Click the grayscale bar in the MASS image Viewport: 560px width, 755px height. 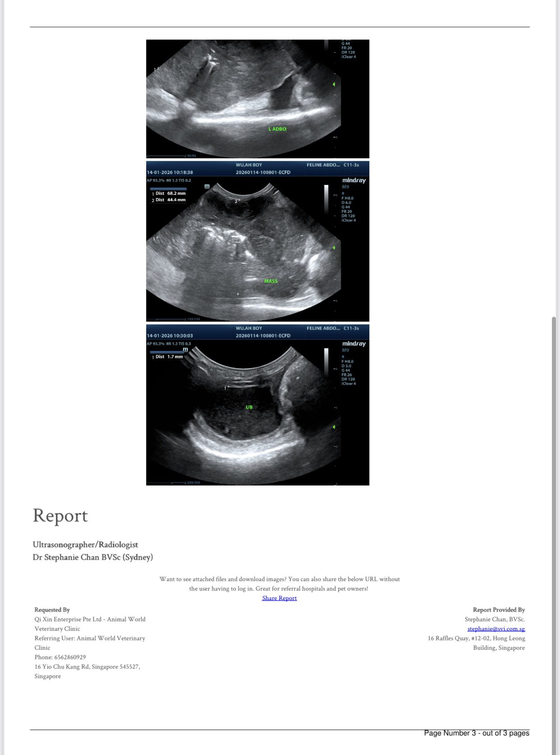pyautogui.click(x=326, y=199)
